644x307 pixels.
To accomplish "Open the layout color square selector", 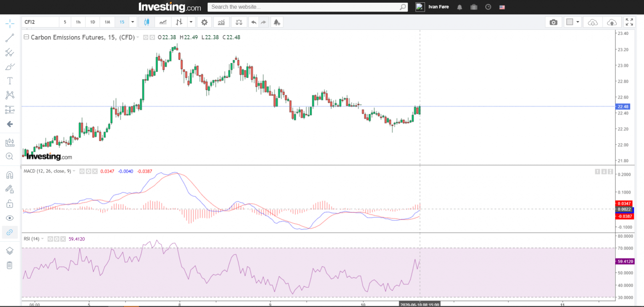I will point(569,22).
